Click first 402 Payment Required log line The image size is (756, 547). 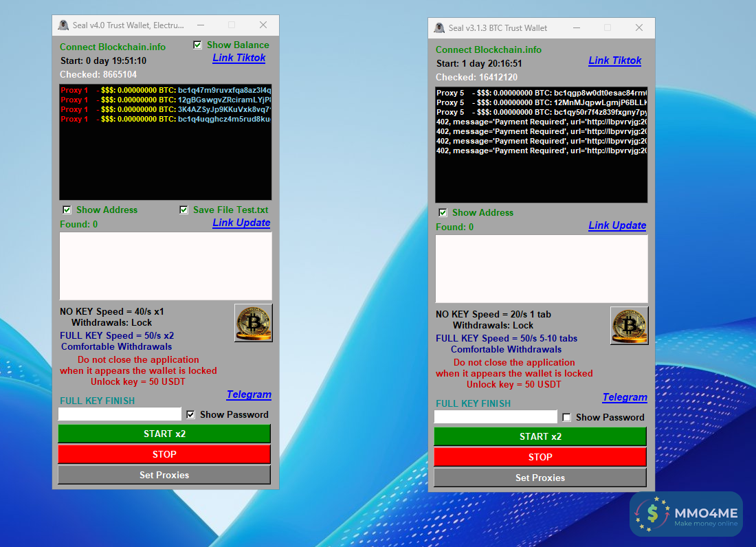(x=542, y=122)
